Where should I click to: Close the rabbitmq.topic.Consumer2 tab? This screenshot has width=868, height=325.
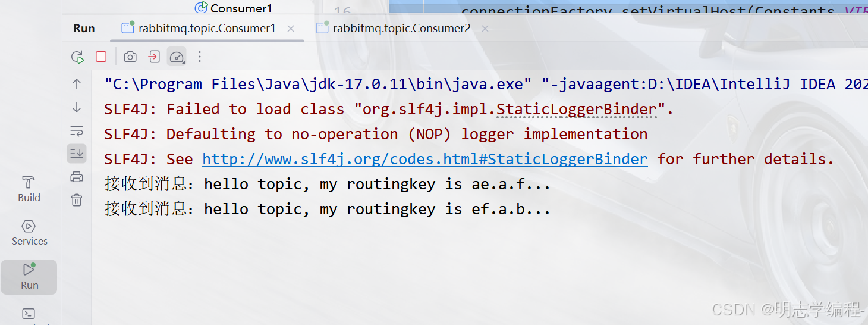[485, 29]
